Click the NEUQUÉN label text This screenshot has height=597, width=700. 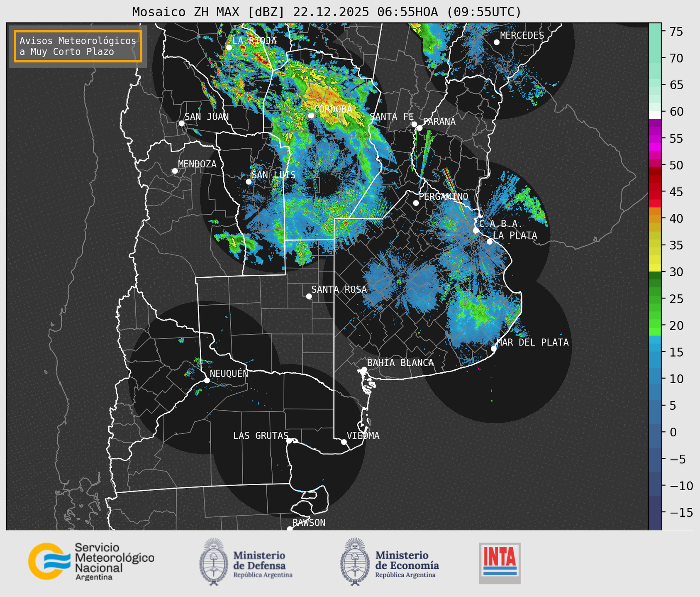(x=229, y=373)
